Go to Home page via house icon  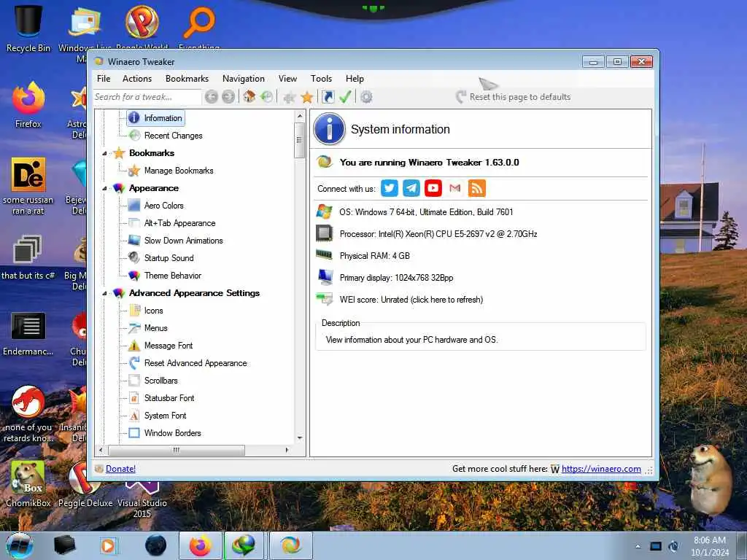click(x=249, y=97)
